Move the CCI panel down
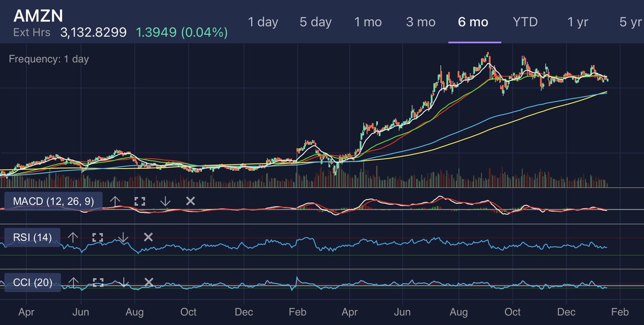 tap(123, 282)
